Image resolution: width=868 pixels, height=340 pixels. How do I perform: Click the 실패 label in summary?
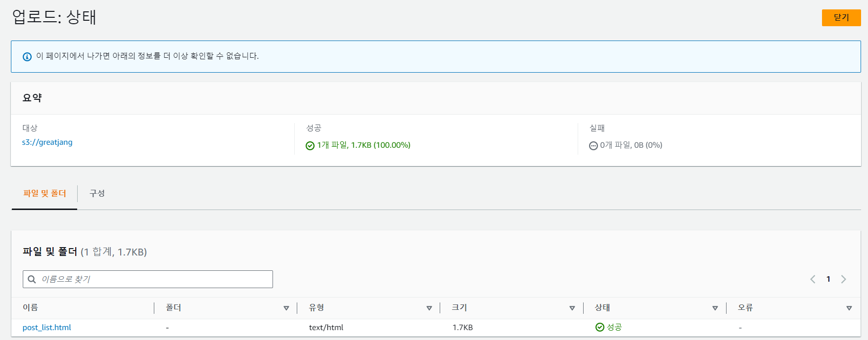[597, 128]
